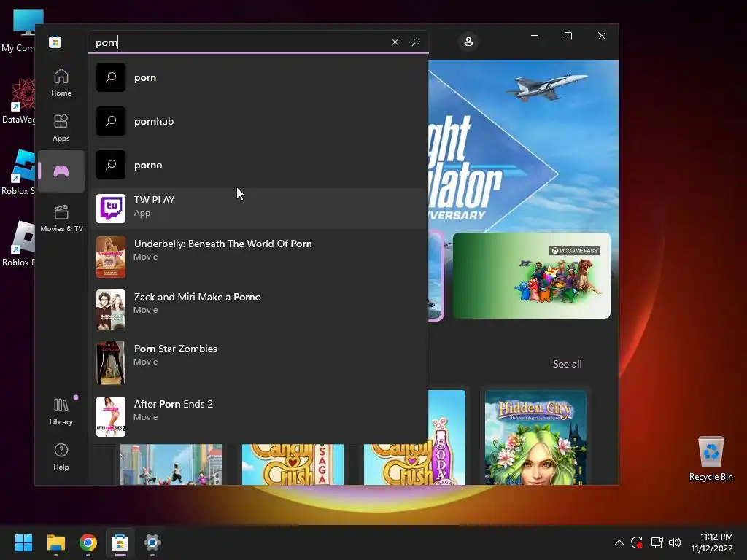
Task: Click the Twitch-style TW PLAY app icon
Action: click(111, 208)
